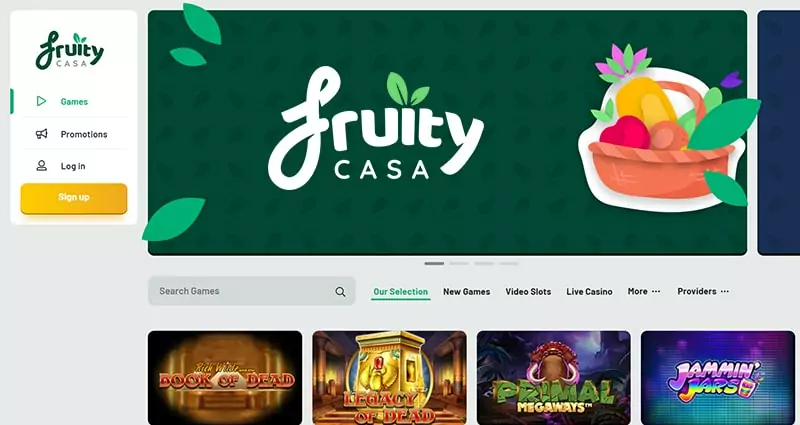Switch to the New Games tab
The width and height of the screenshot is (800, 425).
tap(466, 292)
